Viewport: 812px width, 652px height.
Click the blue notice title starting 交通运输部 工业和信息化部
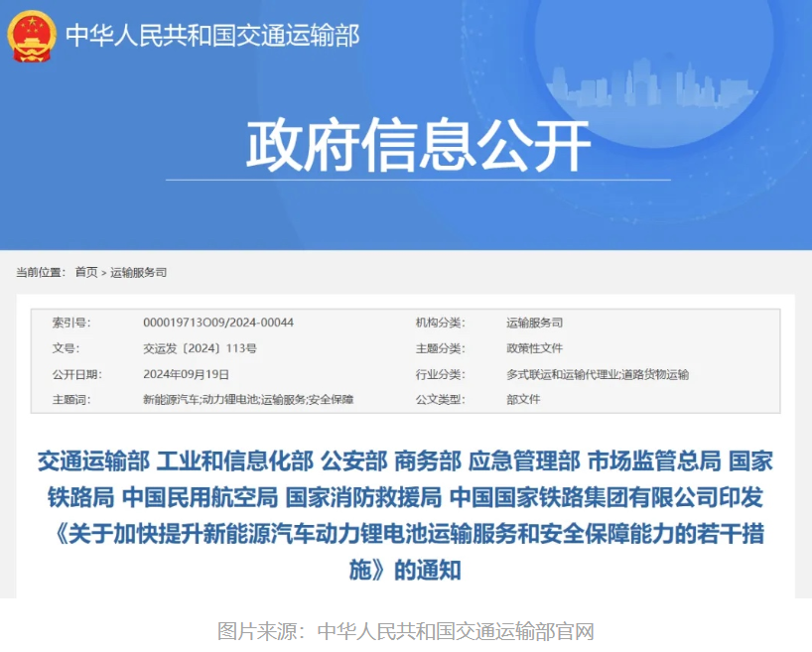point(405,516)
